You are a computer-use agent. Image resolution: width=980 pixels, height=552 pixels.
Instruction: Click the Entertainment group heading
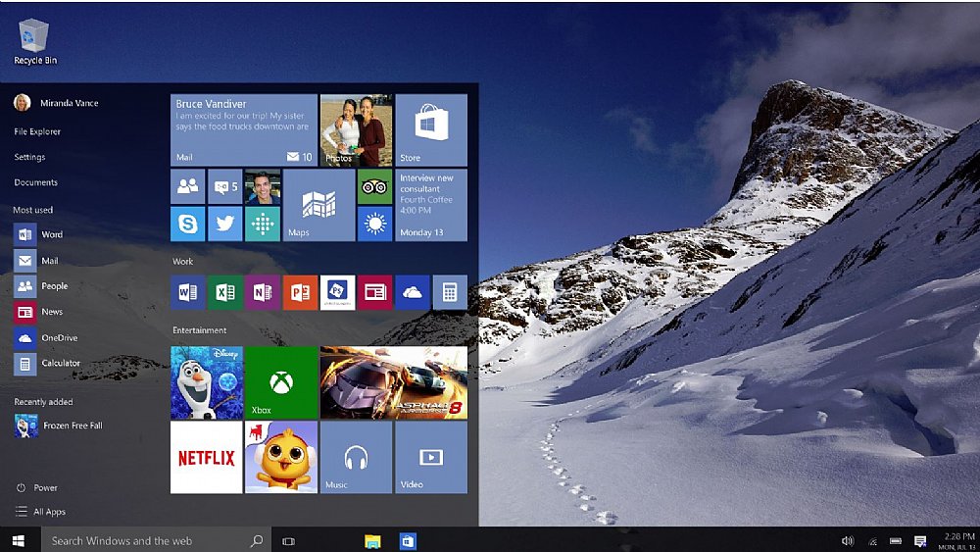200,330
